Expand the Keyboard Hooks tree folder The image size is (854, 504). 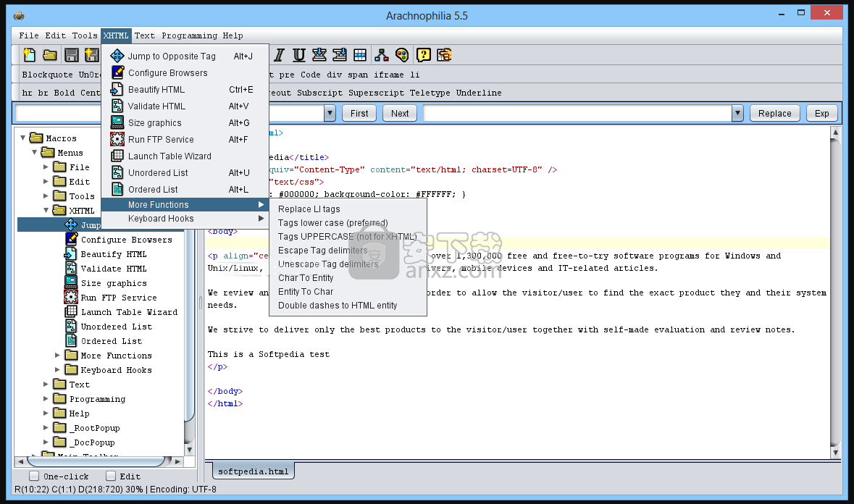point(57,370)
